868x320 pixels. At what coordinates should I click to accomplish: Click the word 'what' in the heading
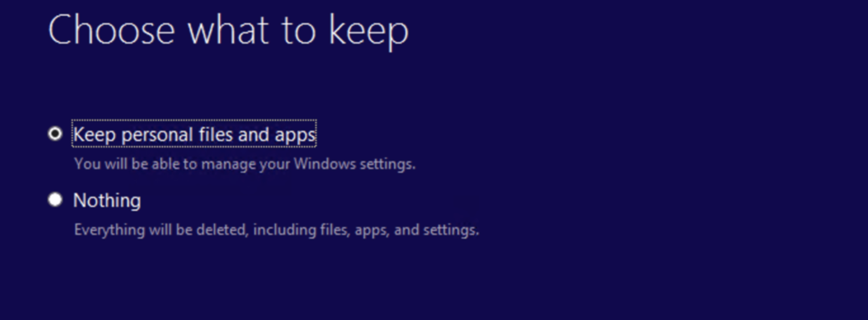[228, 30]
